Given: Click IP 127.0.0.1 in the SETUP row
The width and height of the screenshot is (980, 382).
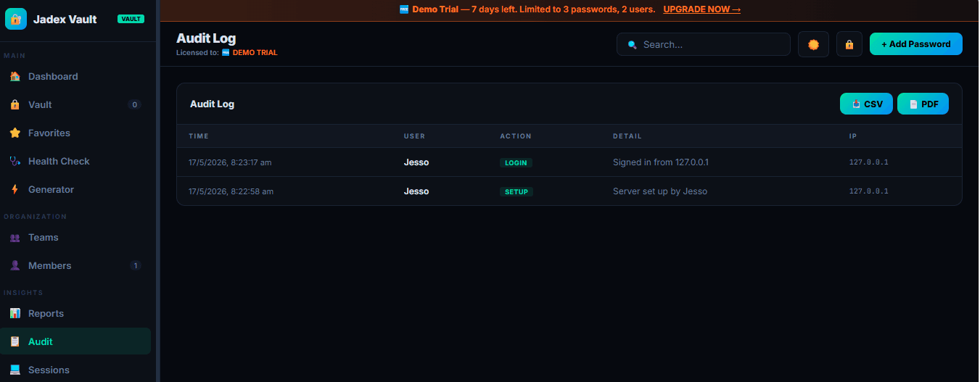Looking at the screenshot, I should point(868,191).
